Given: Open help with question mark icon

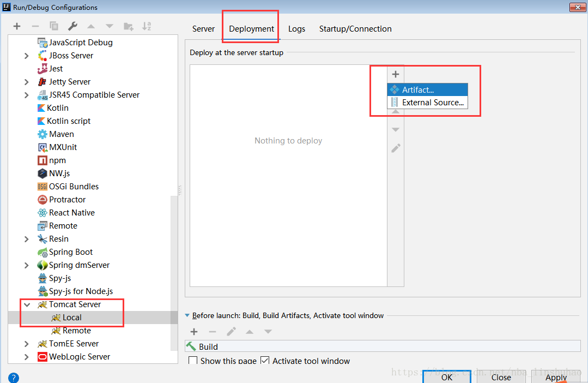Looking at the screenshot, I should (x=13, y=378).
